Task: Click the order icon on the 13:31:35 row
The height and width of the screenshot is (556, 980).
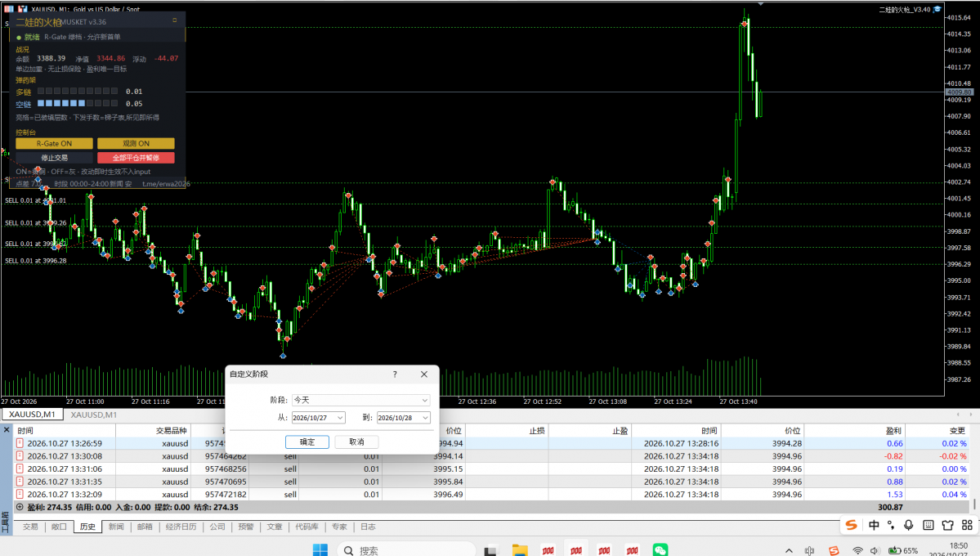Action: pyautogui.click(x=20, y=482)
